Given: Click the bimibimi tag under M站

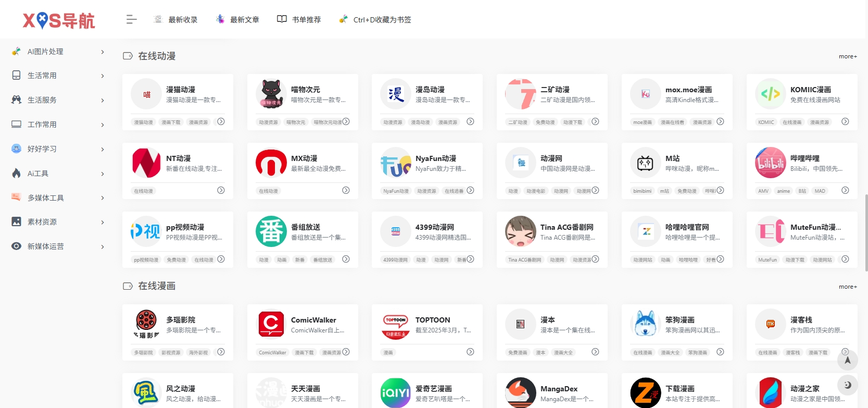Looking at the screenshot, I should (642, 191).
